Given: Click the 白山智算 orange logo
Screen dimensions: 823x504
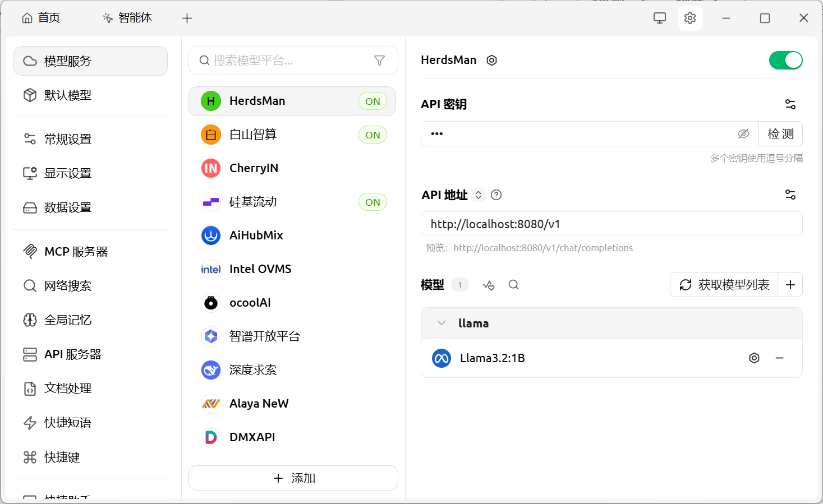Looking at the screenshot, I should pos(211,135).
